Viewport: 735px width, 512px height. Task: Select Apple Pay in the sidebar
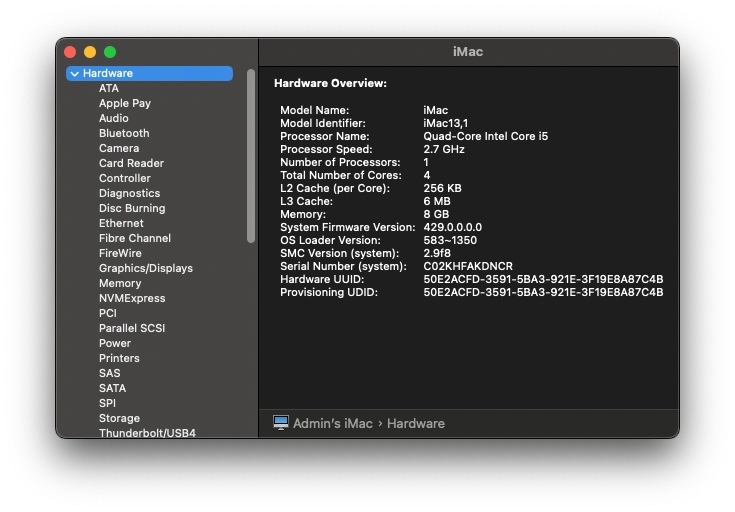pyautogui.click(x=125, y=103)
